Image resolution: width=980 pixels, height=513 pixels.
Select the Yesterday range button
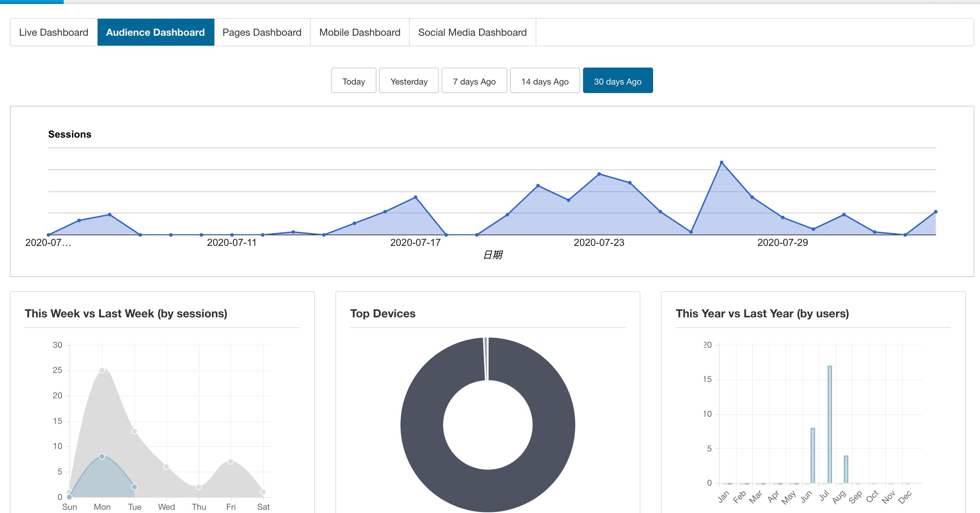pos(409,81)
